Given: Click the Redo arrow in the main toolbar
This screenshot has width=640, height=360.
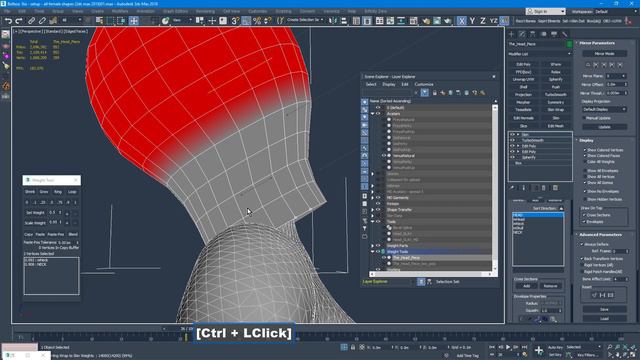Looking at the screenshot, I should (19, 20).
